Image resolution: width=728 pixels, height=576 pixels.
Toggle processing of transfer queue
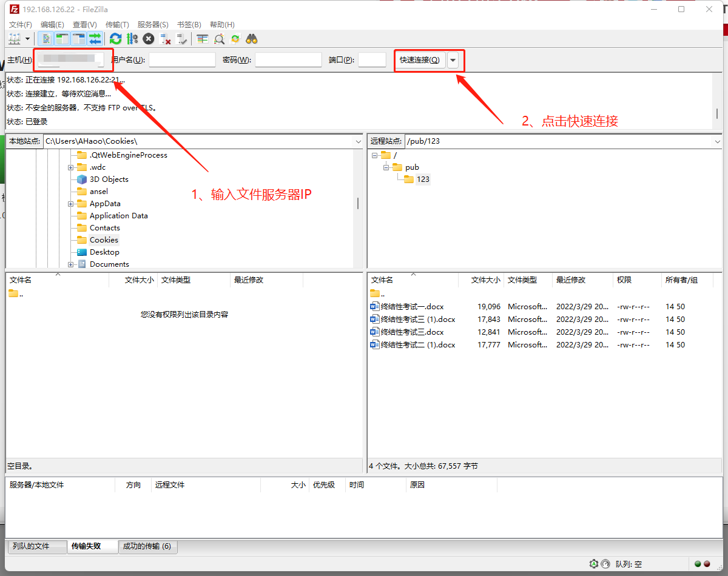point(132,39)
